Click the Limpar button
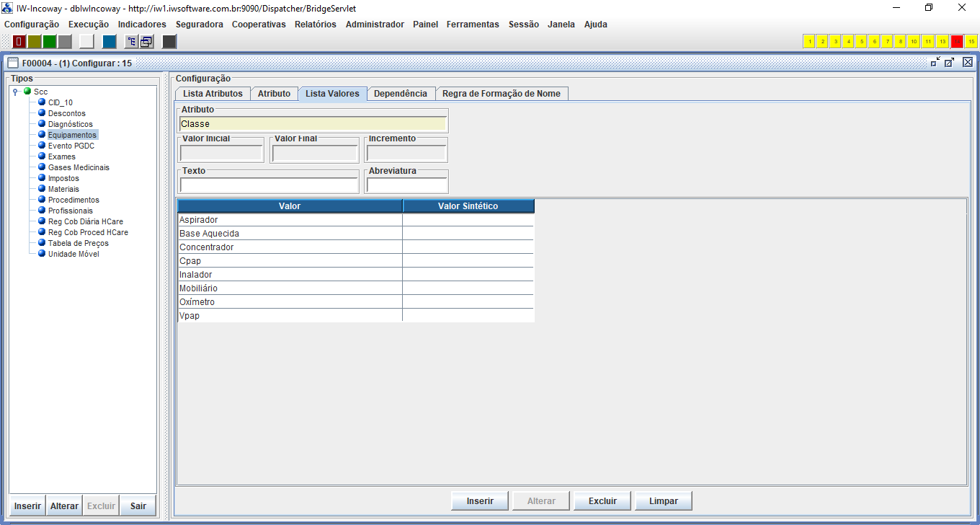Viewport: 980px width, 525px height. [664, 500]
